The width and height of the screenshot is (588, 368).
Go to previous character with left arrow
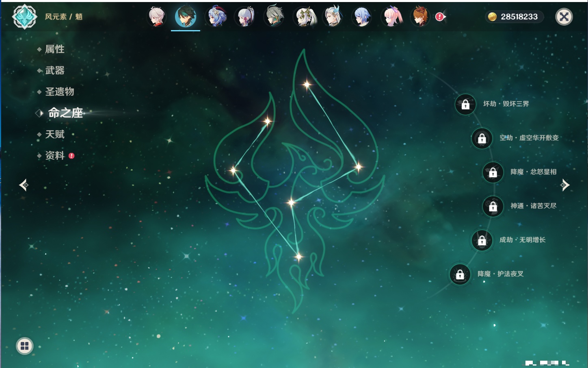24,185
